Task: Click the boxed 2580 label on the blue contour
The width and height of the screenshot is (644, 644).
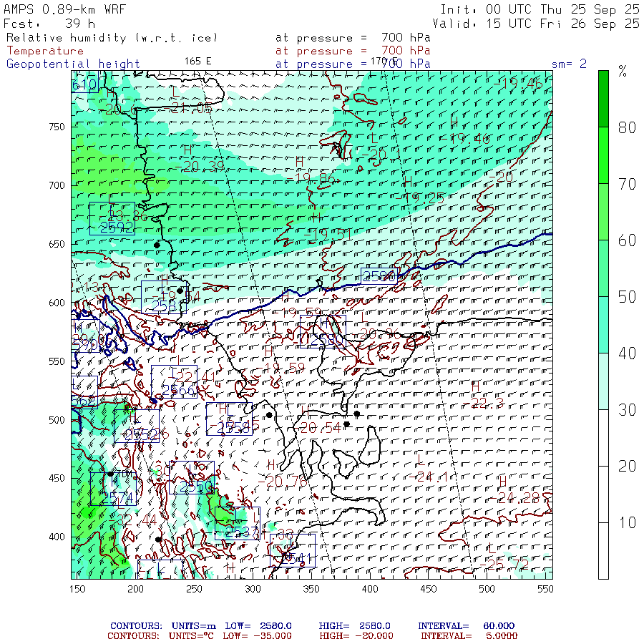Action: [379, 276]
